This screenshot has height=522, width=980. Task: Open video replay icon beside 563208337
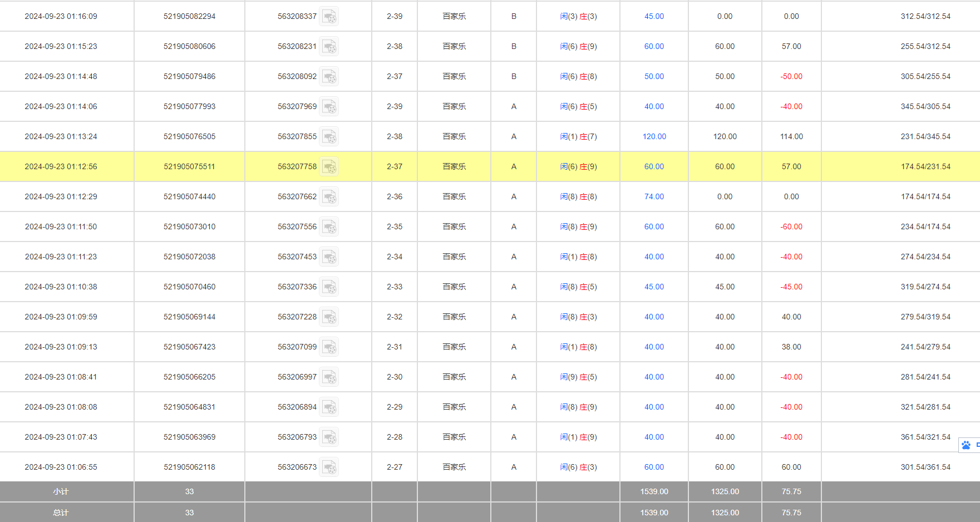329,17
